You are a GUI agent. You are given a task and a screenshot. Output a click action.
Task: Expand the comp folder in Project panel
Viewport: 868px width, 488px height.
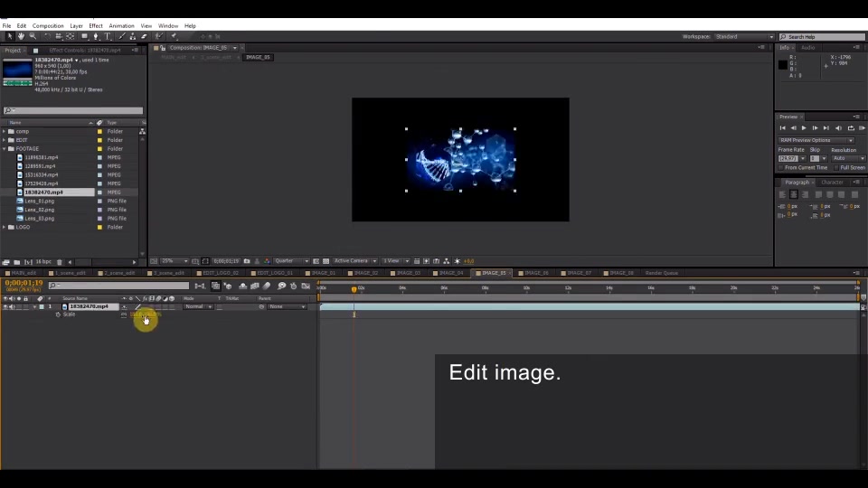(x=5, y=132)
